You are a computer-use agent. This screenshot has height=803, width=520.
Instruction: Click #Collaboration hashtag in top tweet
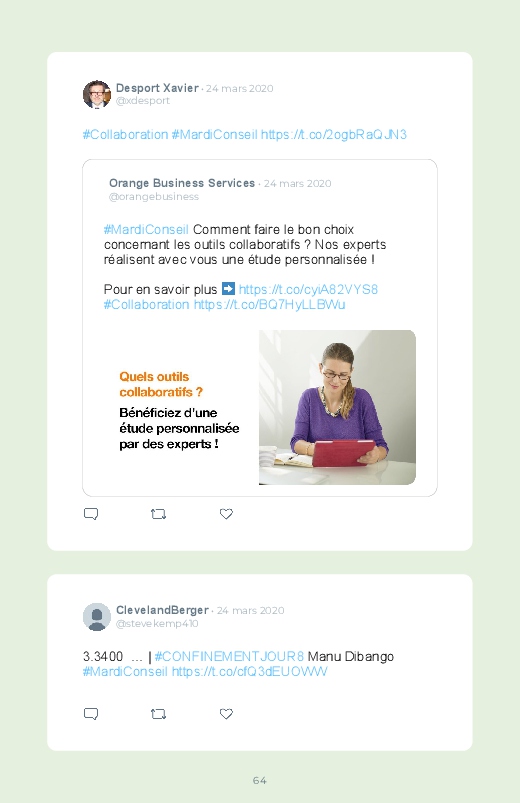tap(126, 135)
